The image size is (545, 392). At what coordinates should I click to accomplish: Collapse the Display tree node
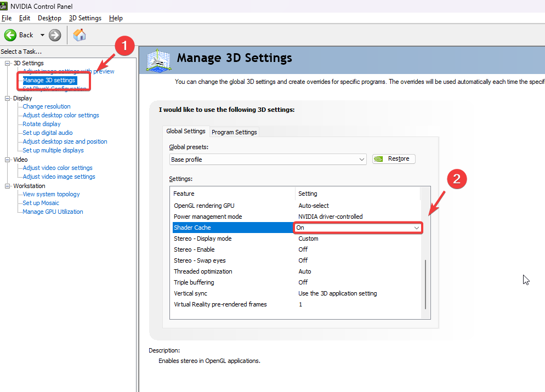(8, 99)
